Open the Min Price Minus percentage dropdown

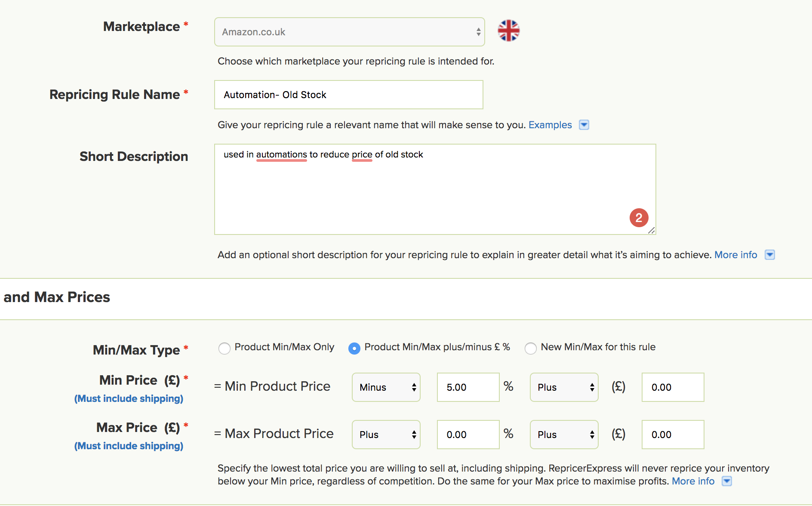[x=386, y=387]
